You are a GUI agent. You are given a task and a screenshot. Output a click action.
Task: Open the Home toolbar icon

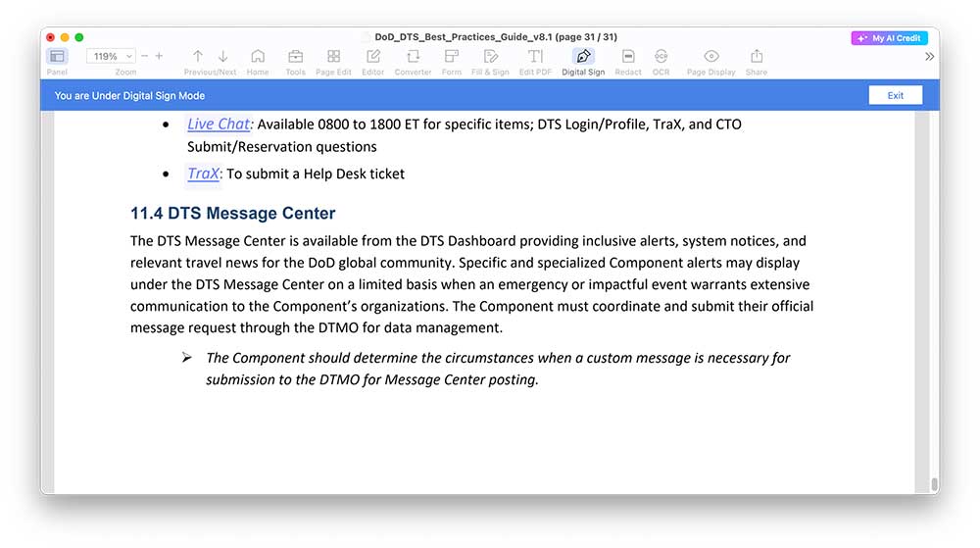click(x=258, y=56)
